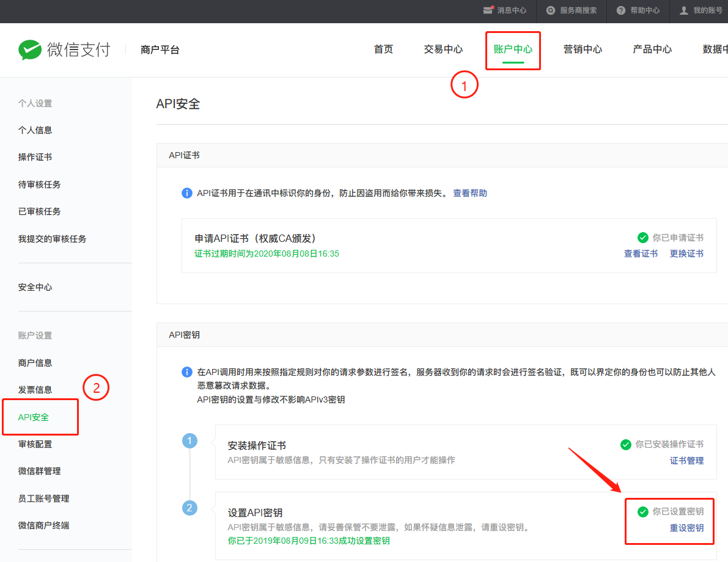Screen dimensions: 728x562
Task: Go to 首页 tab
Action: [x=383, y=49]
